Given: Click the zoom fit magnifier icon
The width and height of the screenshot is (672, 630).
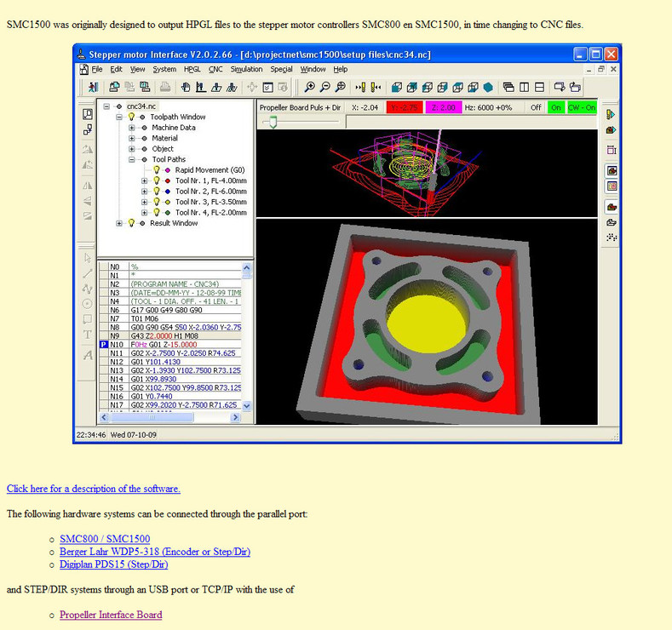Looking at the screenshot, I should 341,88.
